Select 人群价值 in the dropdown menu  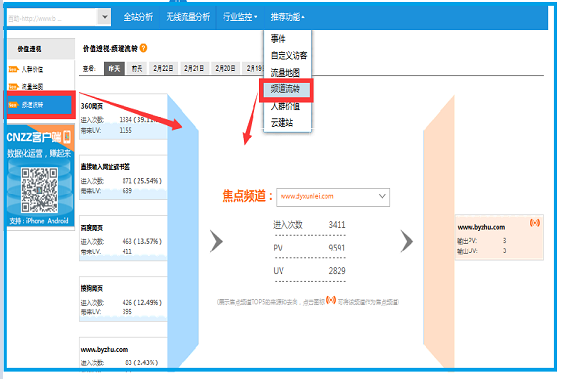(x=285, y=106)
